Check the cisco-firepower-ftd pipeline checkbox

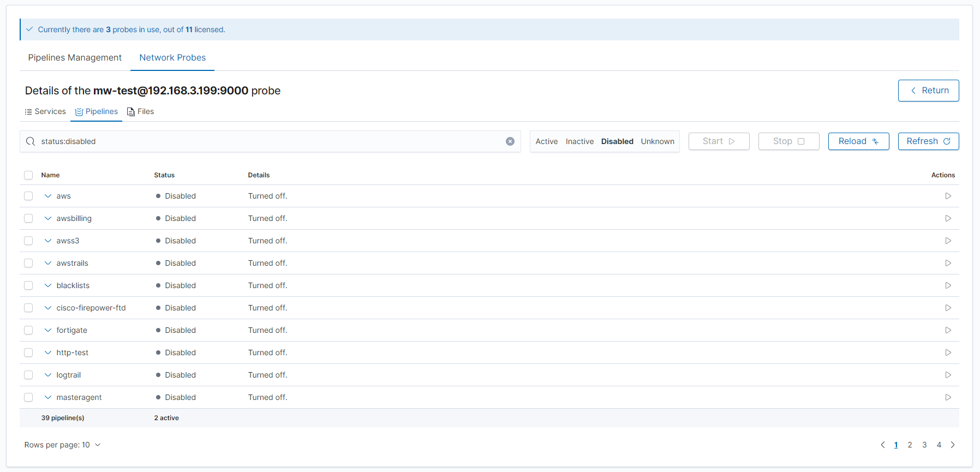tap(28, 308)
